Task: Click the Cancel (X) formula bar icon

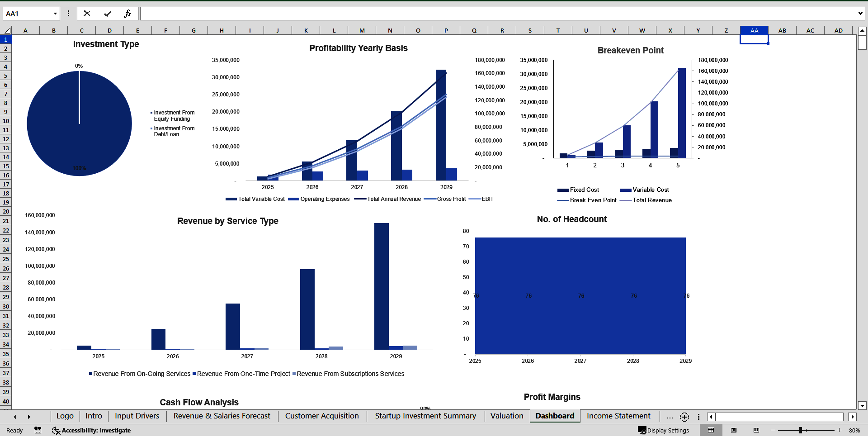Action: pyautogui.click(x=87, y=14)
